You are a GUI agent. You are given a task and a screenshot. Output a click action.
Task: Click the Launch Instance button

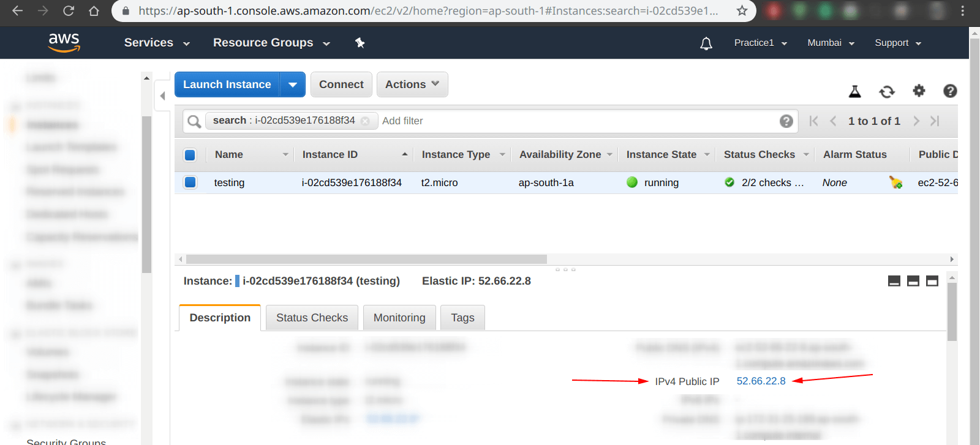pos(227,84)
